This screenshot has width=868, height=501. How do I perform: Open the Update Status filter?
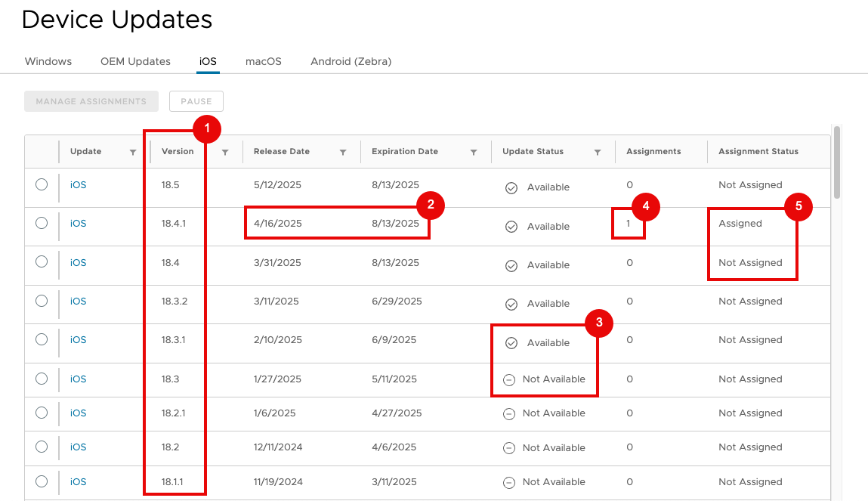click(598, 152)
